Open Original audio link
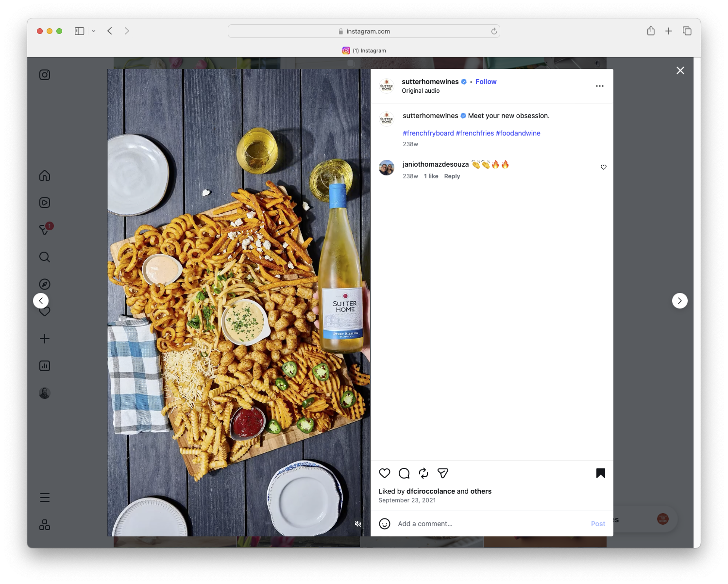728x584 pixels. tap(421, 91)
